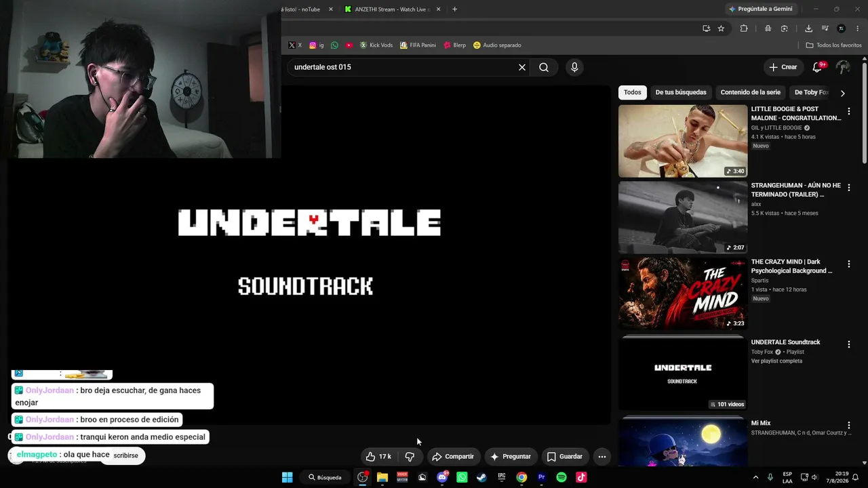Open the WhatsApp bookmark icon

tap(334, 45)
